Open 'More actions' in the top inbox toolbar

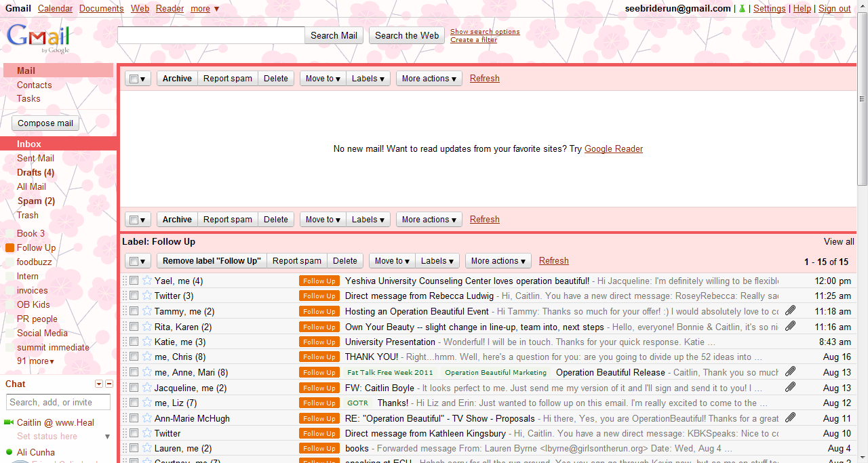(429, 79)
